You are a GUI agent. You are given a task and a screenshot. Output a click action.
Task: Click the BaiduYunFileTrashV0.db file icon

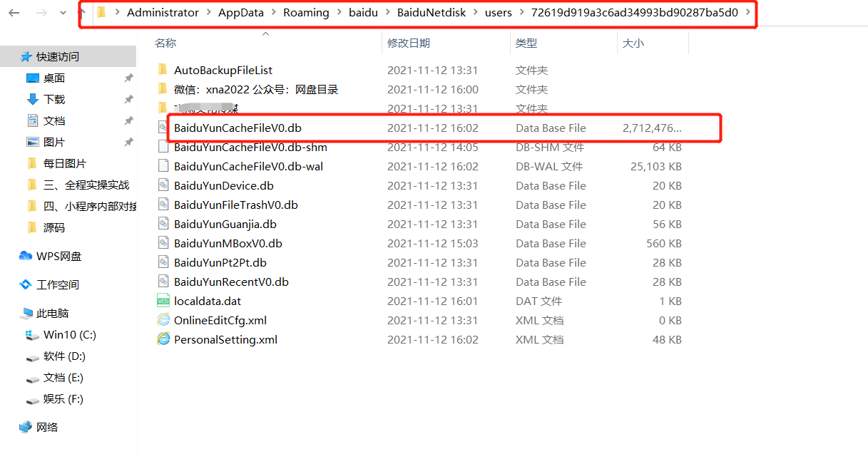[x=163, y=205]
